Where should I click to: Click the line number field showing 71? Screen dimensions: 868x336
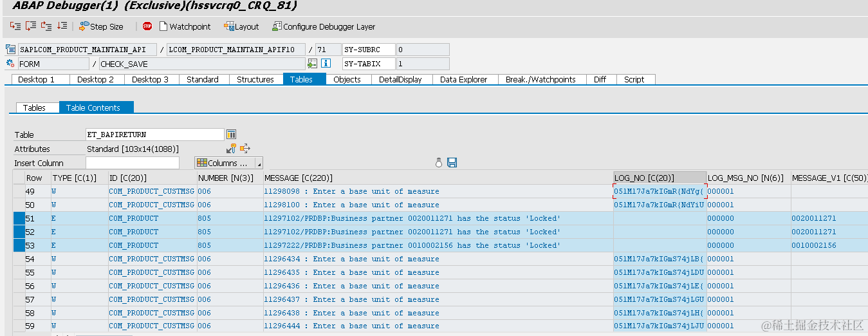[328, 50]
